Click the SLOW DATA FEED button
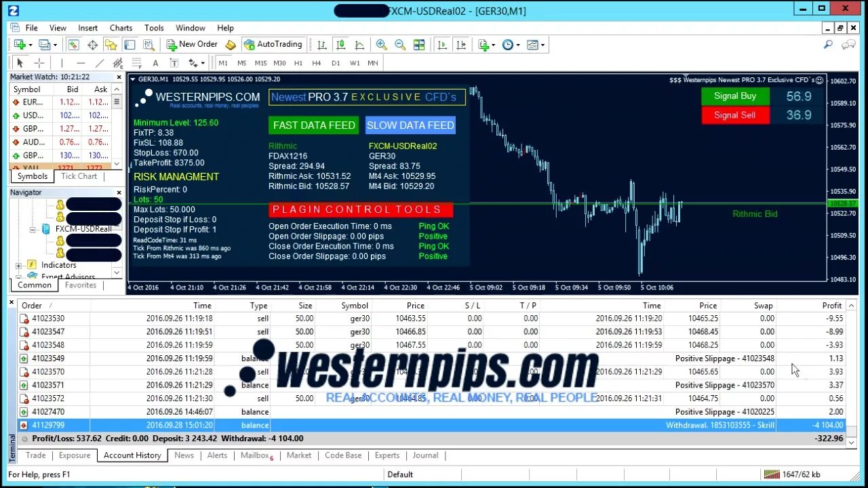This screenshot has height=488, width=868. 410,125
